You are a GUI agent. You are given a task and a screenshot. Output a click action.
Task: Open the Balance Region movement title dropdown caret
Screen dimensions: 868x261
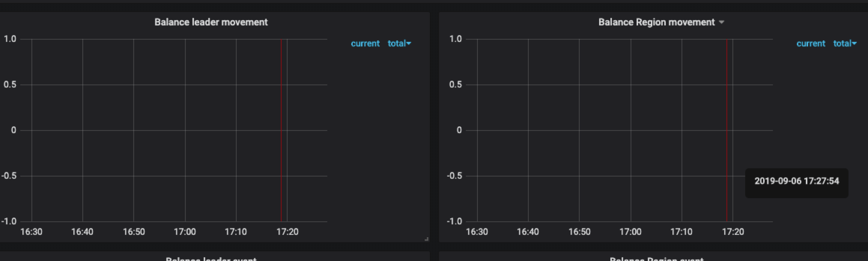tap(722, 22)
